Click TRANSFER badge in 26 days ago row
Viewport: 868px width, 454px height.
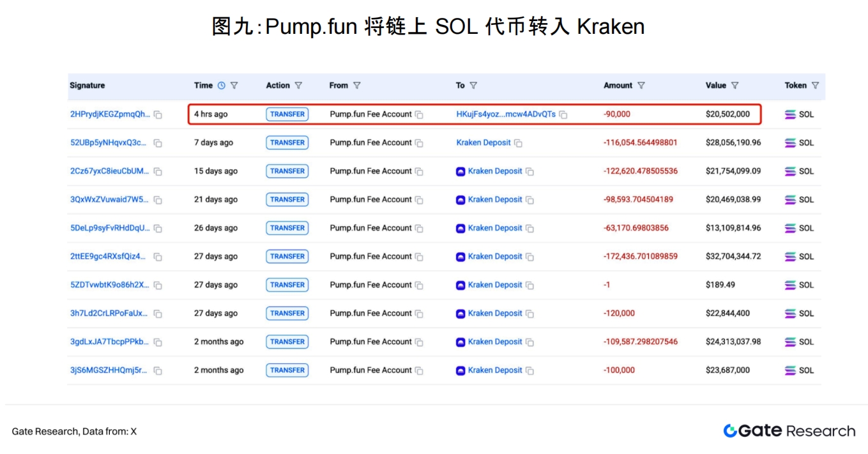pos(287,228)
